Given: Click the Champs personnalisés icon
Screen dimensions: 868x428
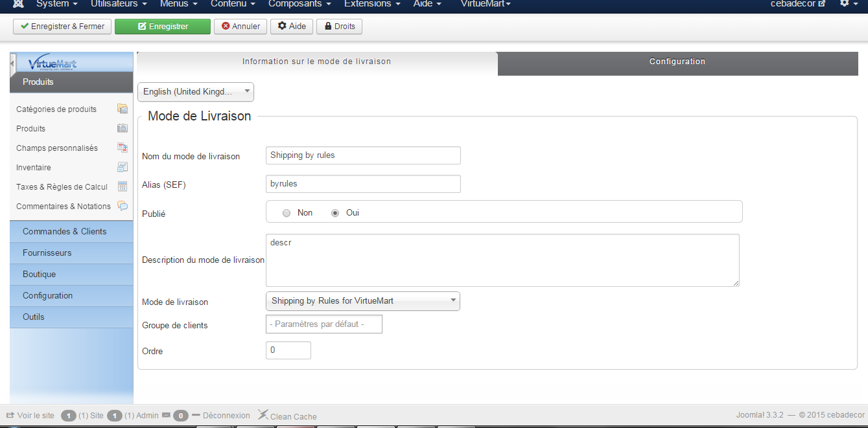Looking at the screenshot, I should point(122,148).
